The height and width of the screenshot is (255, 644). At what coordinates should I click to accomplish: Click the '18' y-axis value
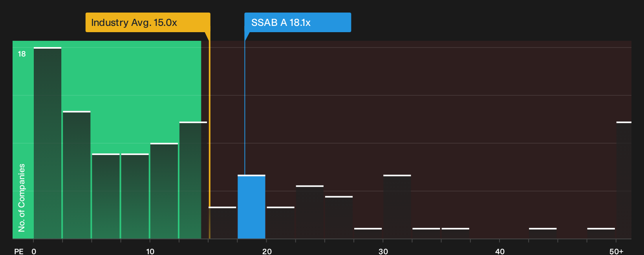22,54
